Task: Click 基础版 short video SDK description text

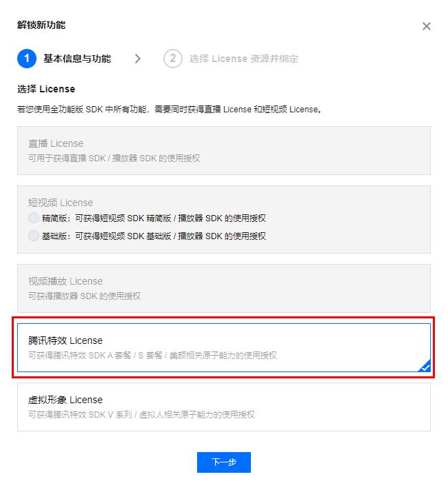Action: coord(154,236)
